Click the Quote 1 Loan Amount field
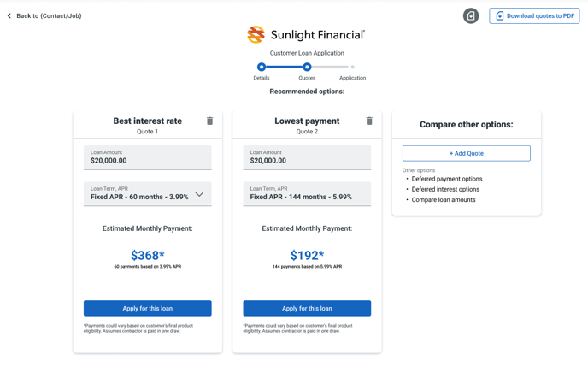The image size is (588, 367). click(x=147, y=157)
